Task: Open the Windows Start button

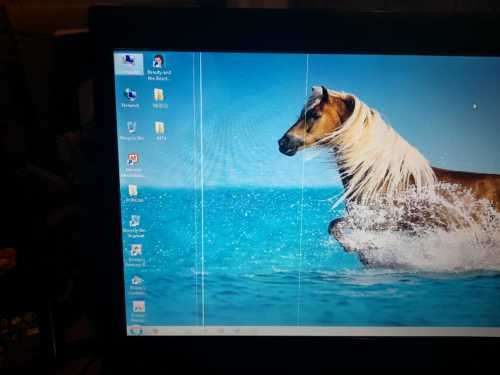Action: pyautogui.click(x=135, y=330)
